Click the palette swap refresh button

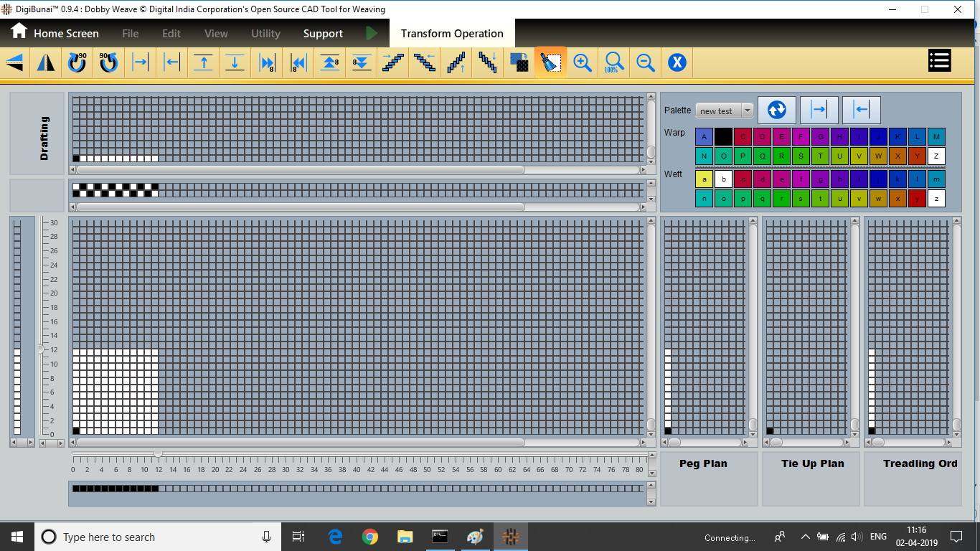coord(776,110)
